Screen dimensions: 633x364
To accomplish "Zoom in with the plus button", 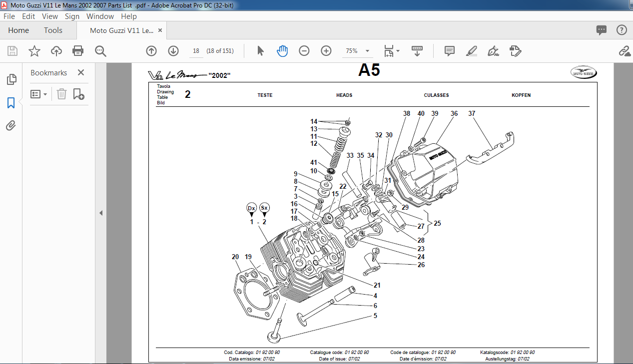I will coord(326,51).
